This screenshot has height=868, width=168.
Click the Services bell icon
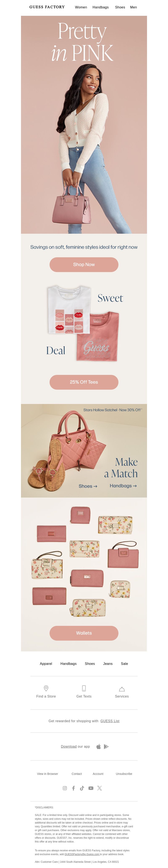coord(122,689)
